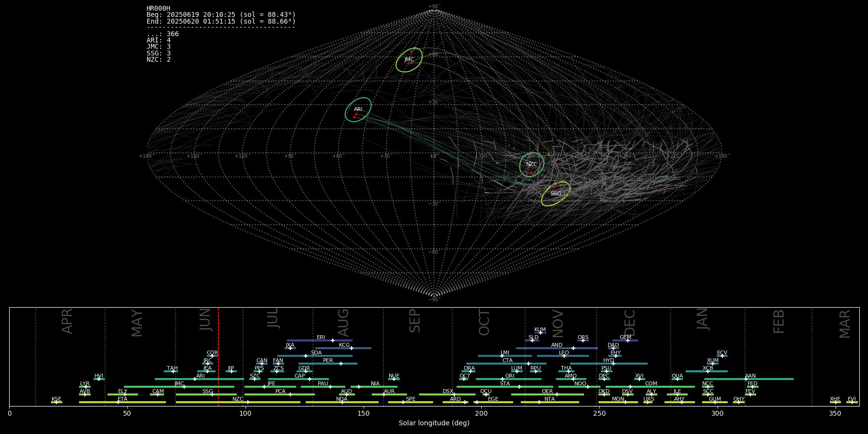Image resolution: width=868 pixels, height=434 pixels.
Task: Click the COR shower marker in timeline
Action: (213, 356)
